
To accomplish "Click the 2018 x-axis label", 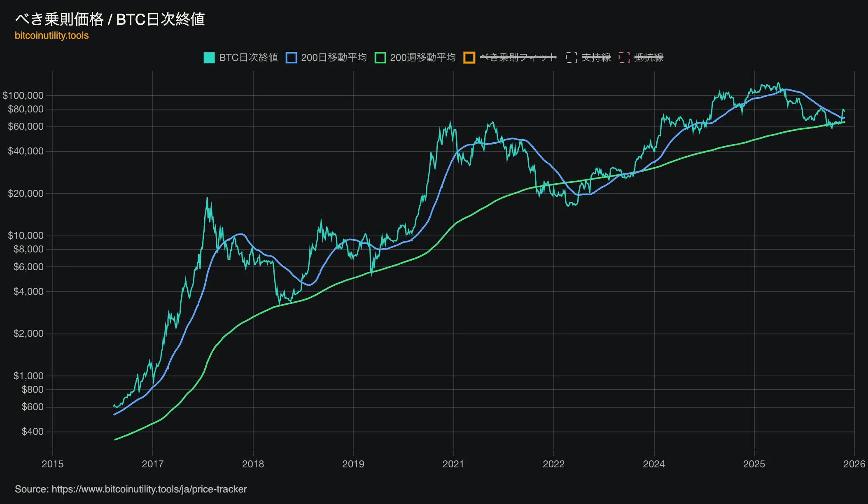I will point(253,464).
